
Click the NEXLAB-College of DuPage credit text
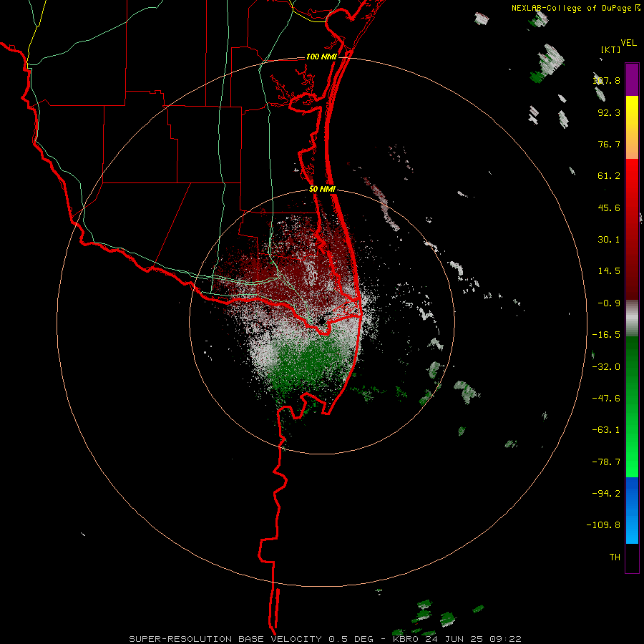[x=571, y=8]
